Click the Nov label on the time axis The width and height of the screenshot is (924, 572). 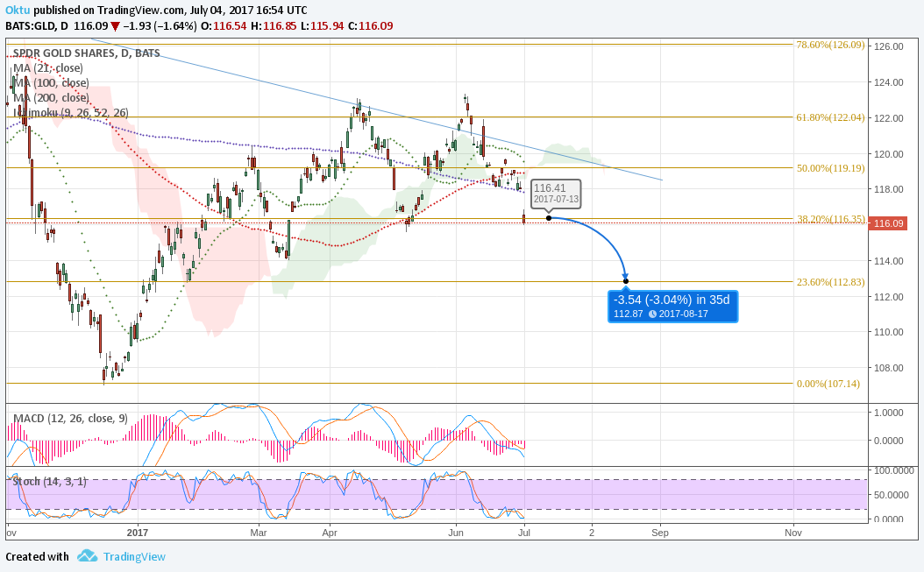(x=793, y=533)
